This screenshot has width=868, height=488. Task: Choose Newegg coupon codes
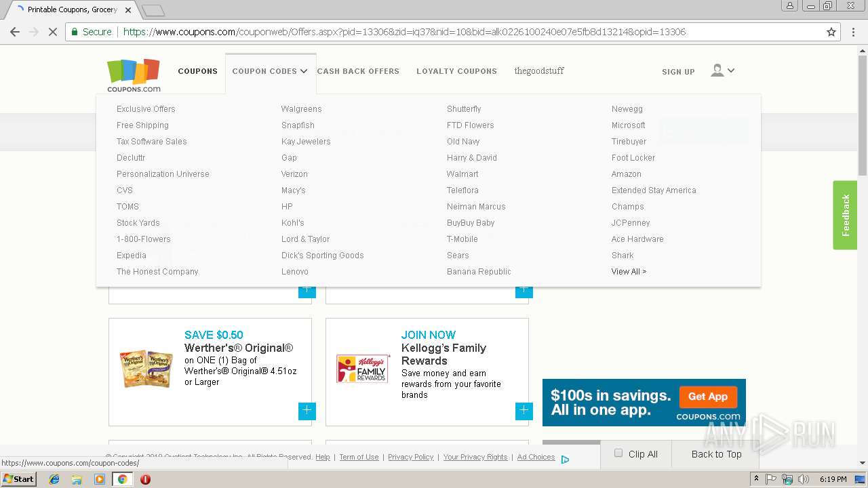tap(627, 109)
